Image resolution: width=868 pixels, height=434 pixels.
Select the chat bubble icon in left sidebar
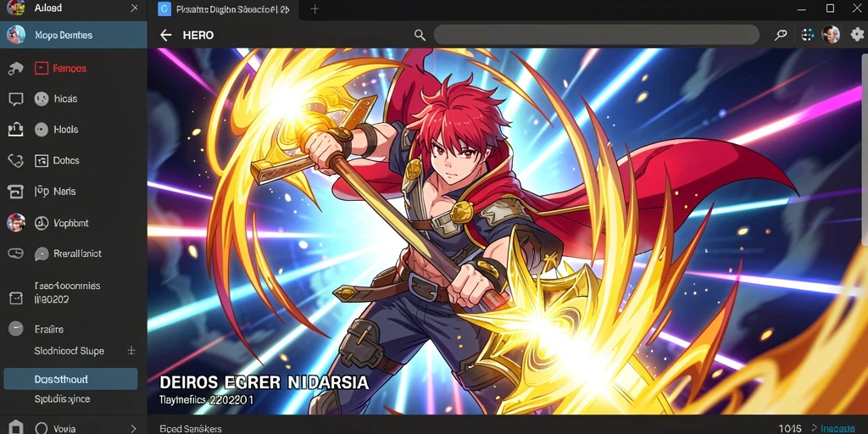point(16,99)
